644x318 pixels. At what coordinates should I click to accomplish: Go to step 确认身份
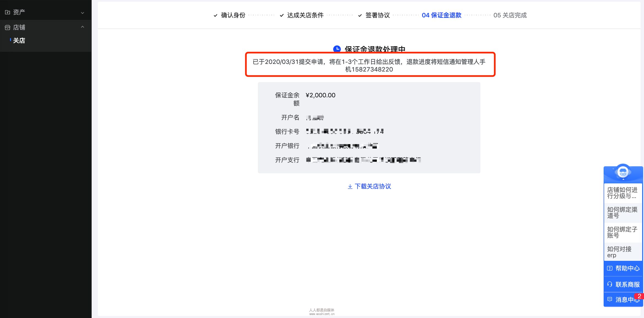click(233, 15)
